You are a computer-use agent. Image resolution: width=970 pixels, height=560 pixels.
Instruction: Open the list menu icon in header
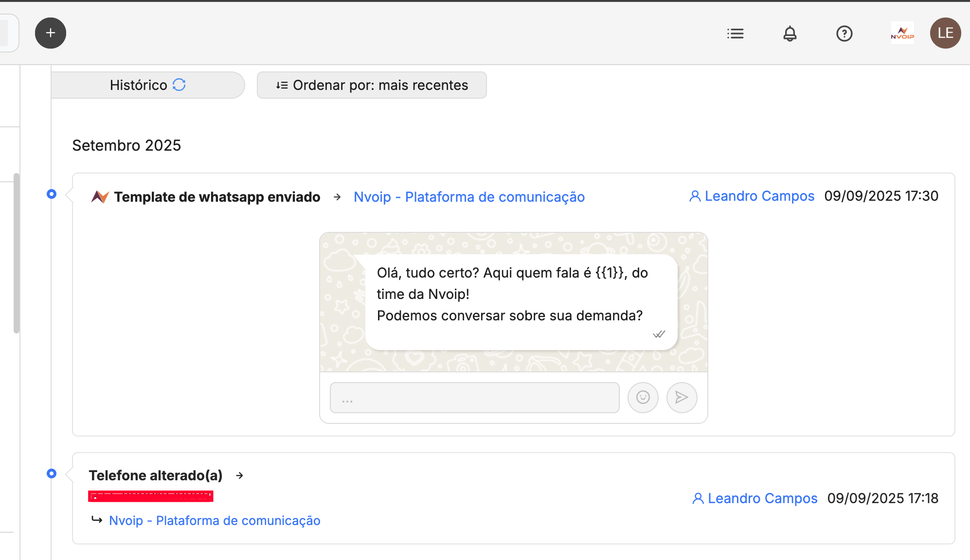click(735, 34)
